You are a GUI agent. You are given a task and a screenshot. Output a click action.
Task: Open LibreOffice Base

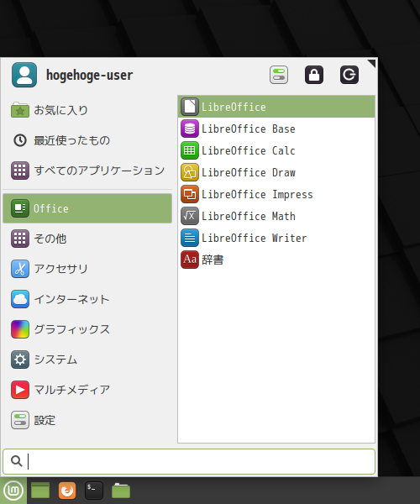pyautogui.click(x=276, y=129)
